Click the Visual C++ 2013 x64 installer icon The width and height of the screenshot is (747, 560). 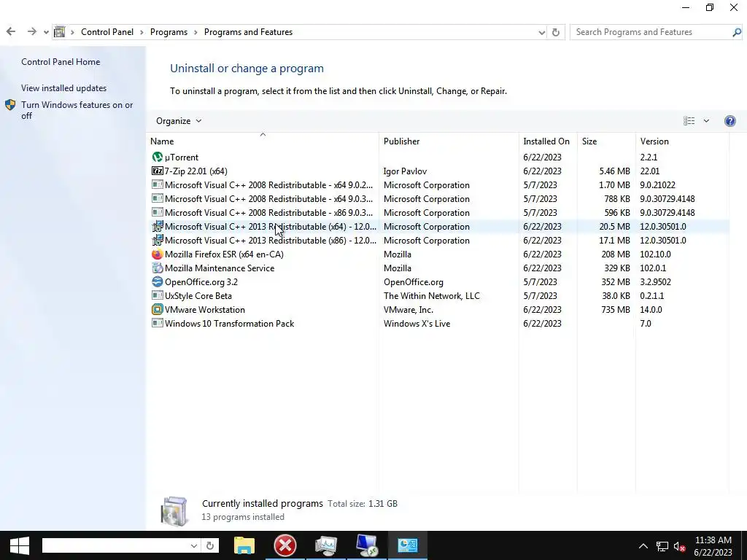158,226
